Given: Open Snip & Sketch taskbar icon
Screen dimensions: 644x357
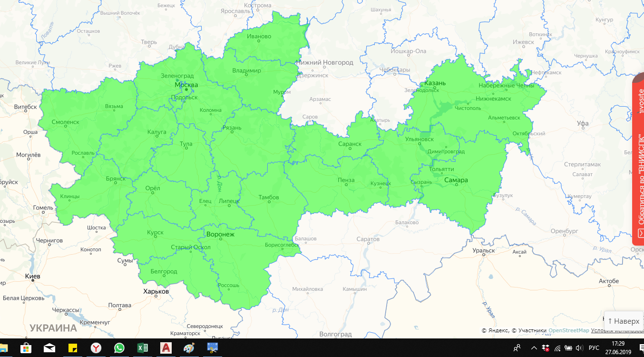Looking at the screenshot, I should [x=212, y=348].
